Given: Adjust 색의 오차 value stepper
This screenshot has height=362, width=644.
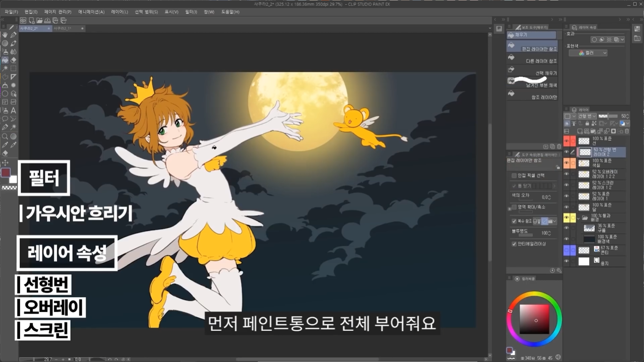Looking at the screenshot, I should point(549,197).
